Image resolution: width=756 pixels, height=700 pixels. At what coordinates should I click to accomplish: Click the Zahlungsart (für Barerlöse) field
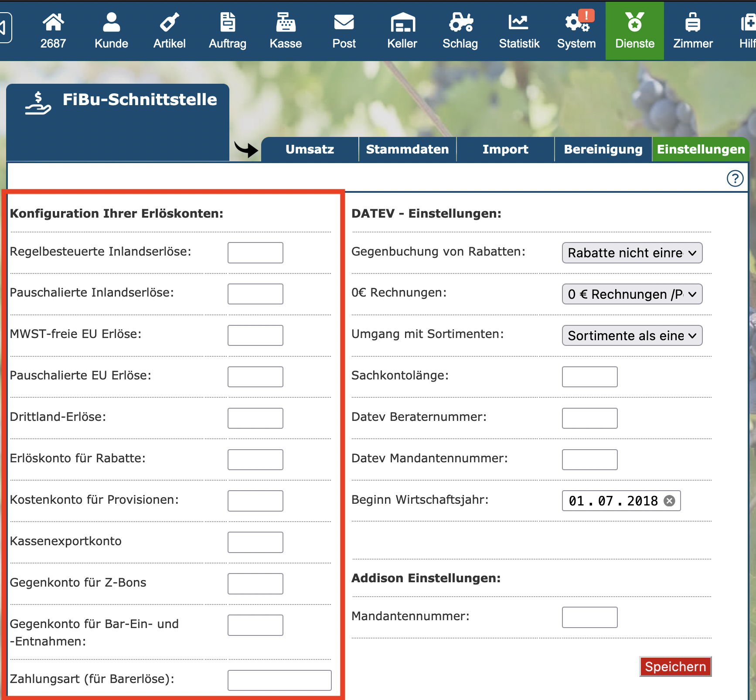click(x=279, y=680)
